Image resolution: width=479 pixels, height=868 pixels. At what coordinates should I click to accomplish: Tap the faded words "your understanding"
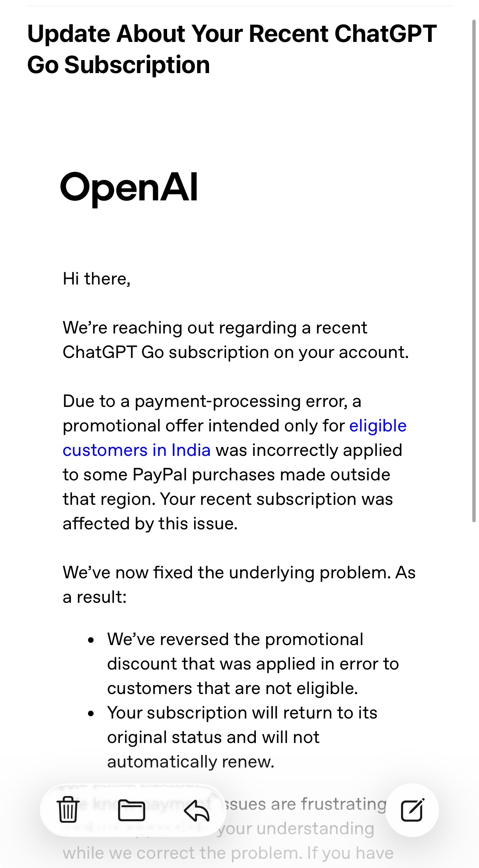296,829
